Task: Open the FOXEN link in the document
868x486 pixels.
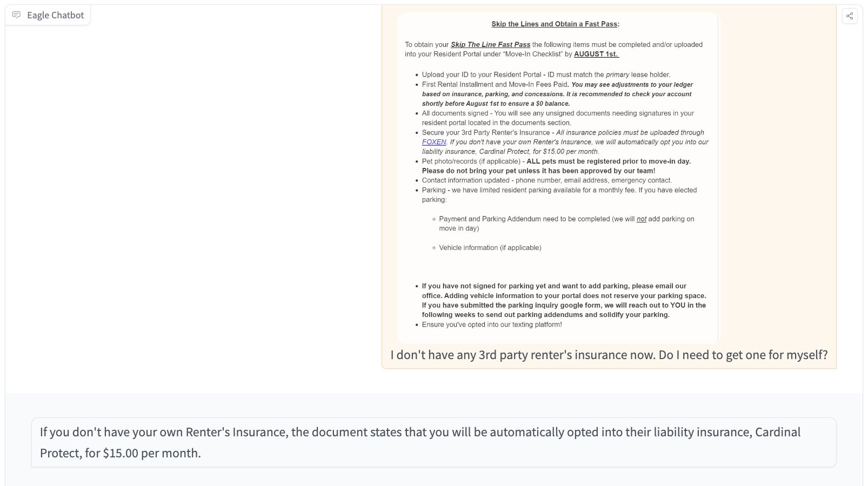Action: pos(434,142)
